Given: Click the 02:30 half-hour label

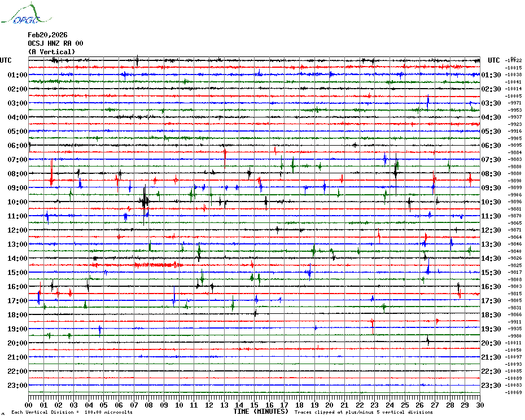Looking at the screenshot, I should (491, 89).
